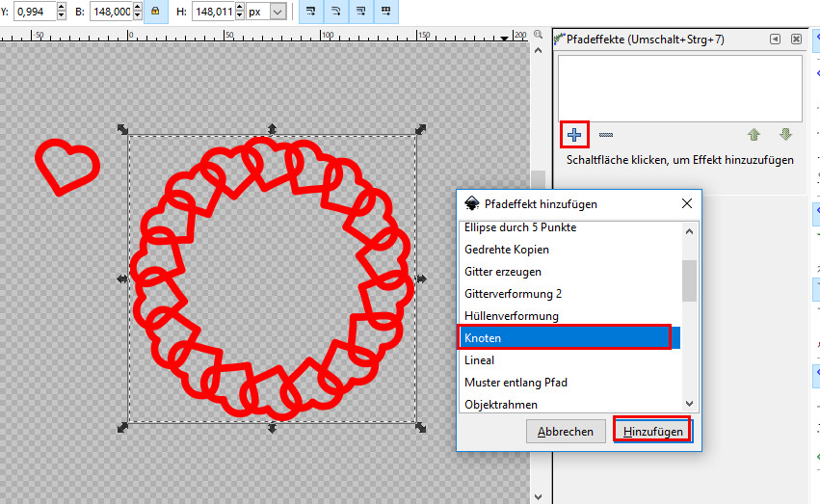The height and width of the screenshot is (504, 820).
Task: Click the left-middle selection handle
Action: coord(122,279)
